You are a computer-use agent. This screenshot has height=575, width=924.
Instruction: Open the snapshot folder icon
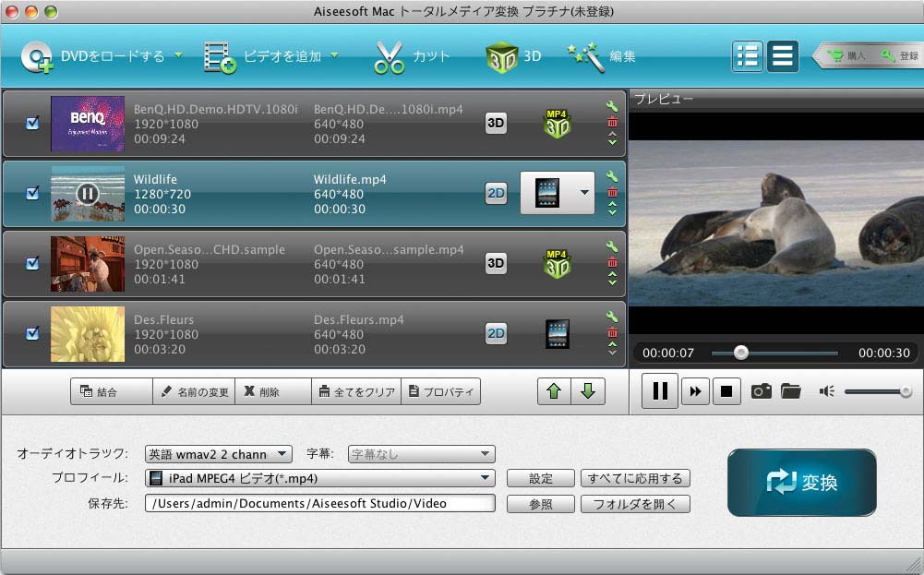coord(790,391)
